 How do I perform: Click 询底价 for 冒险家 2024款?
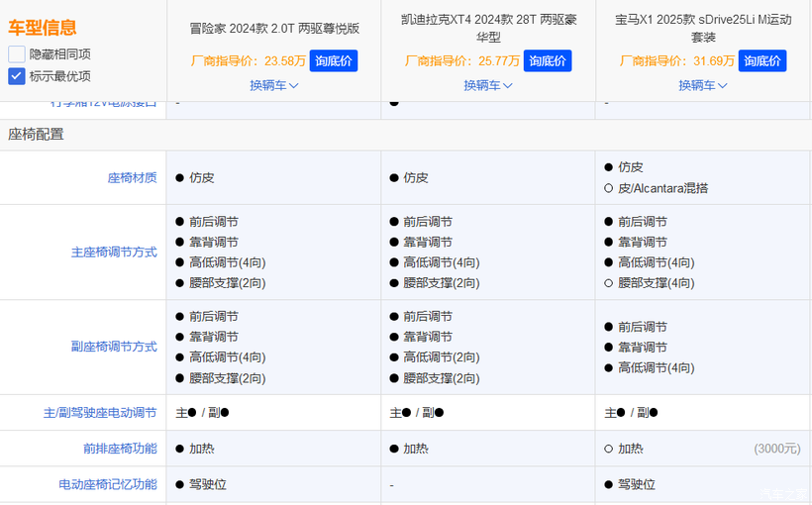[x=334, y=60]
